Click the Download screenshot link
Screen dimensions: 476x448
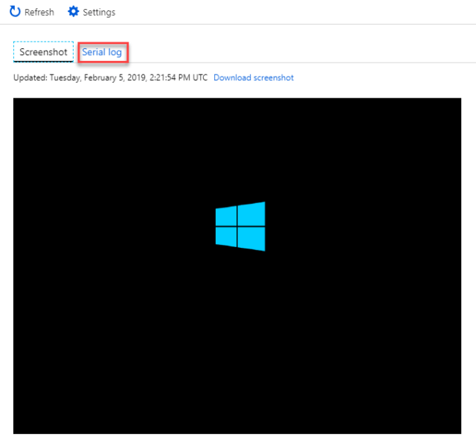(x=254, y=77)
